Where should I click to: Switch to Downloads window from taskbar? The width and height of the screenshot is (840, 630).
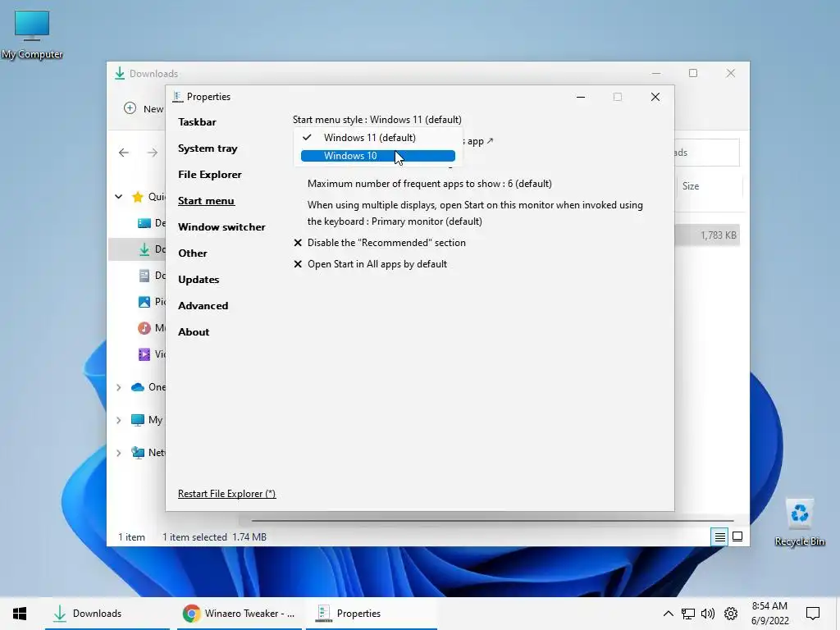point(107,614)
